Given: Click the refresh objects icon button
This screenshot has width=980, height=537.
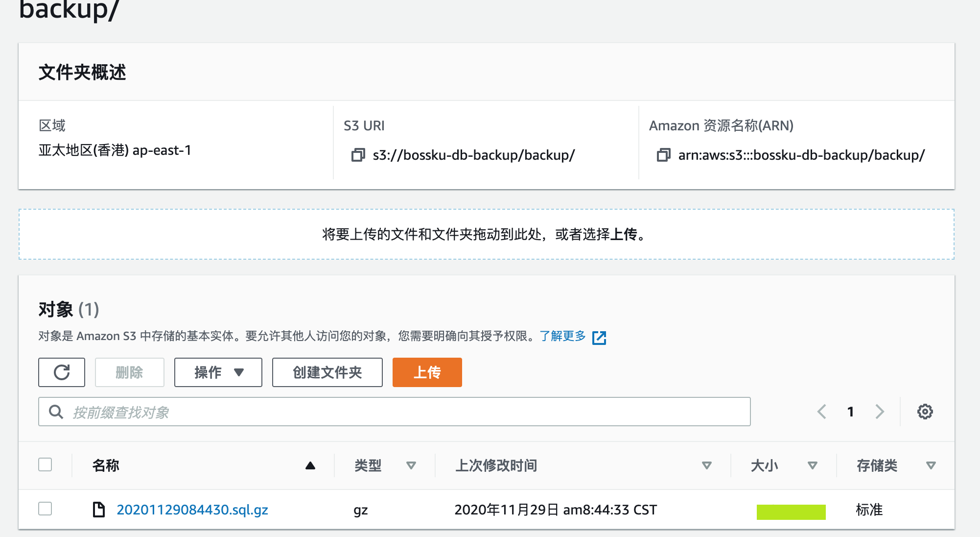Looking at the screenshot, I should [62, 372].
